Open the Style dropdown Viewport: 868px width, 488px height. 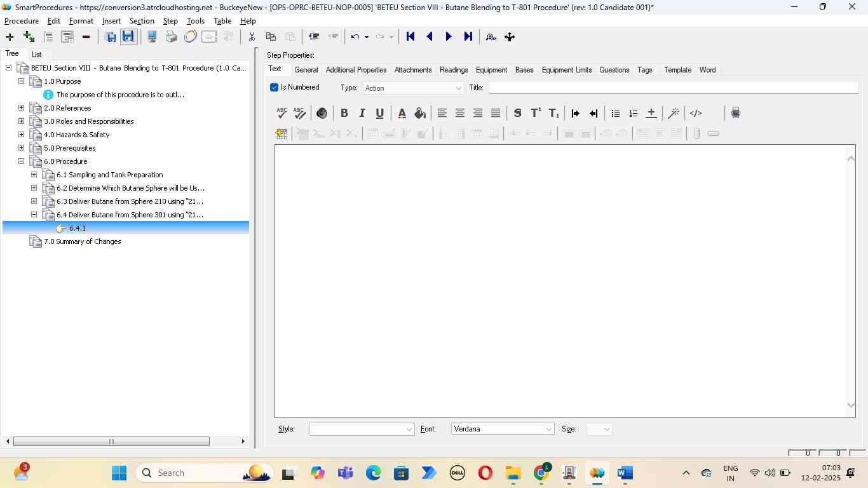point(362,430)
